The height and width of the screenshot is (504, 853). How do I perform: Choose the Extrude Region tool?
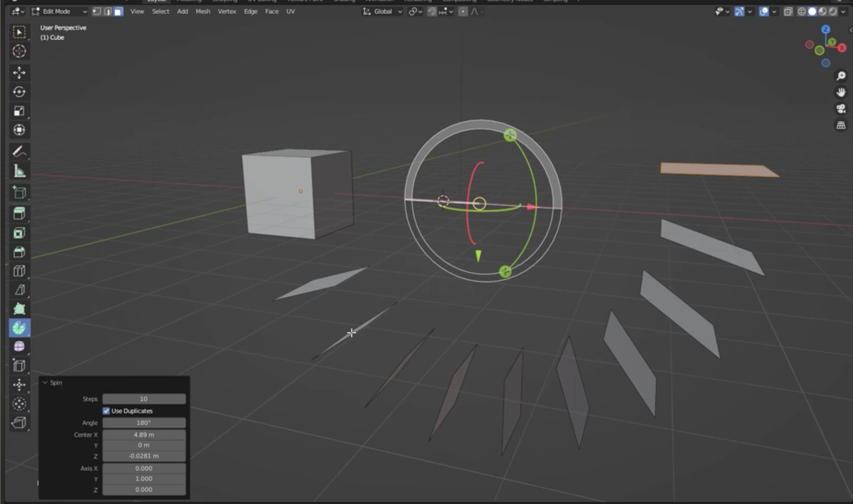(x=19, y=213)
